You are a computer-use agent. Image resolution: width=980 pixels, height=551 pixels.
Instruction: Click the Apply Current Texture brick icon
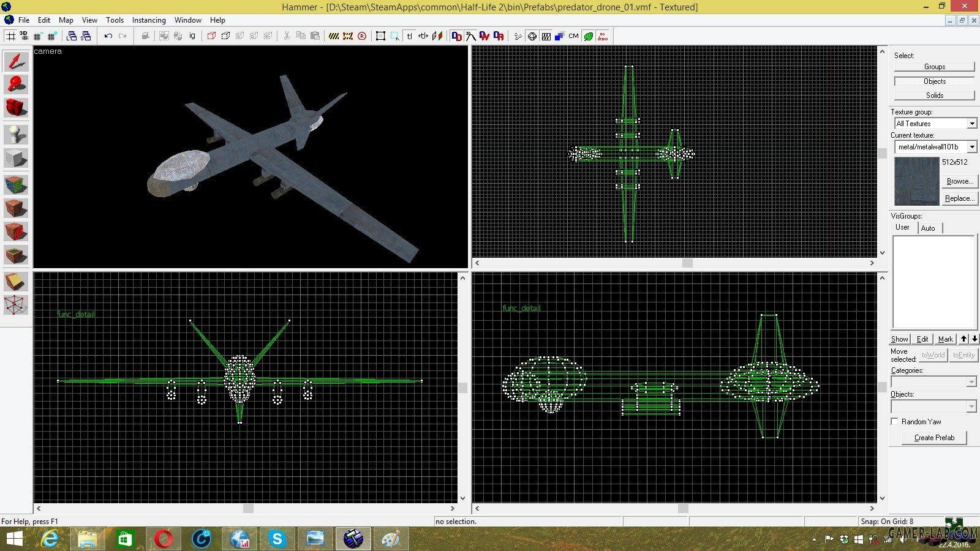(x=17, y=208)
